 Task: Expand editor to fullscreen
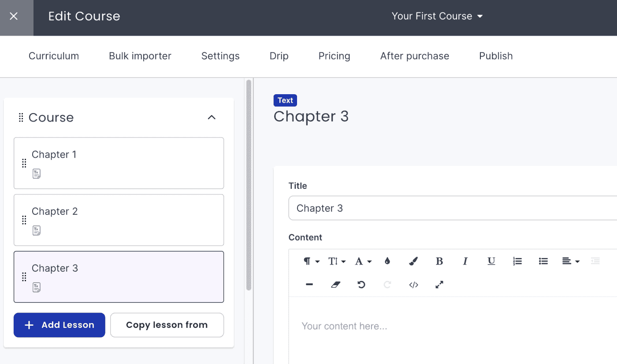pyautogui.click(x=439, y=285)
